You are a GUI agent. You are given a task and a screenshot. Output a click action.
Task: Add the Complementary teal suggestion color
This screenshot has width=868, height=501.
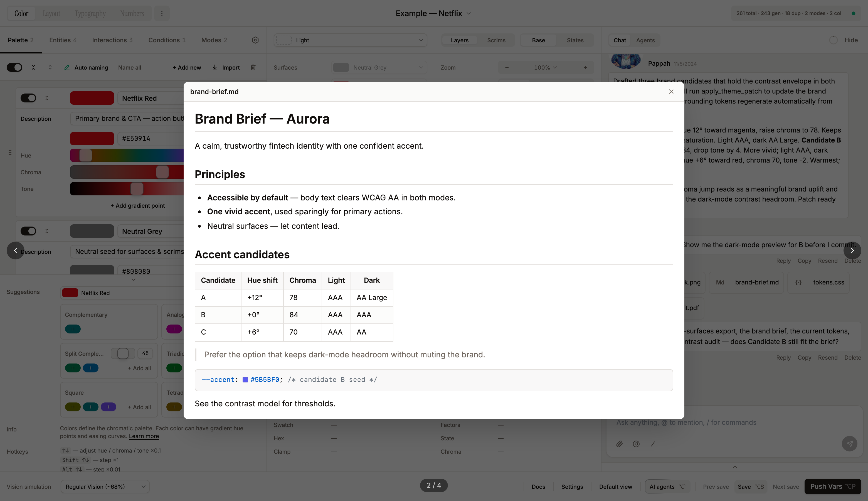(x=73, y=329)
